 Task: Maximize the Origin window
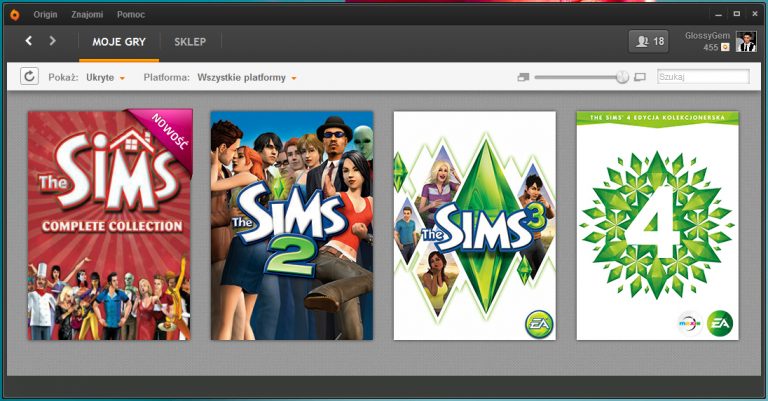pos(737,14)
